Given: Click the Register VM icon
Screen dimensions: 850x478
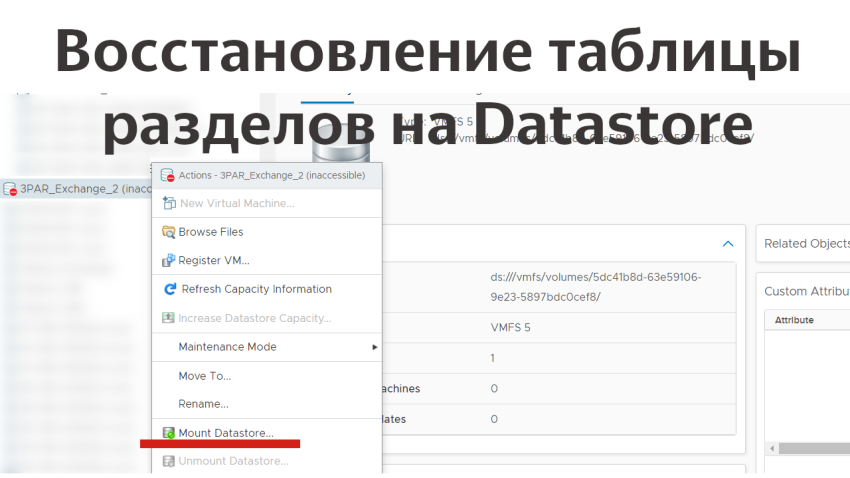Looking at the screenshot, I should click(x=169, y=261).
